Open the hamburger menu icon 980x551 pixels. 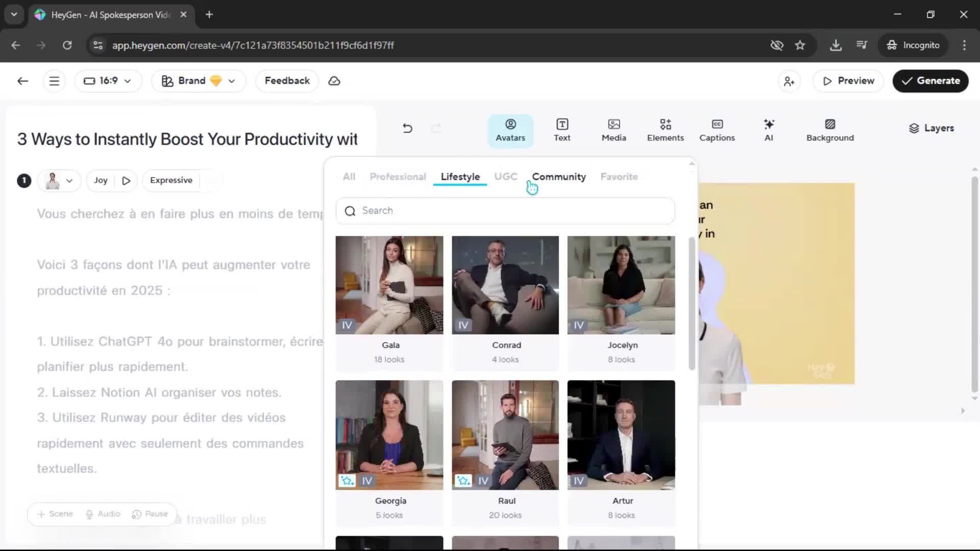coord(54,81)
